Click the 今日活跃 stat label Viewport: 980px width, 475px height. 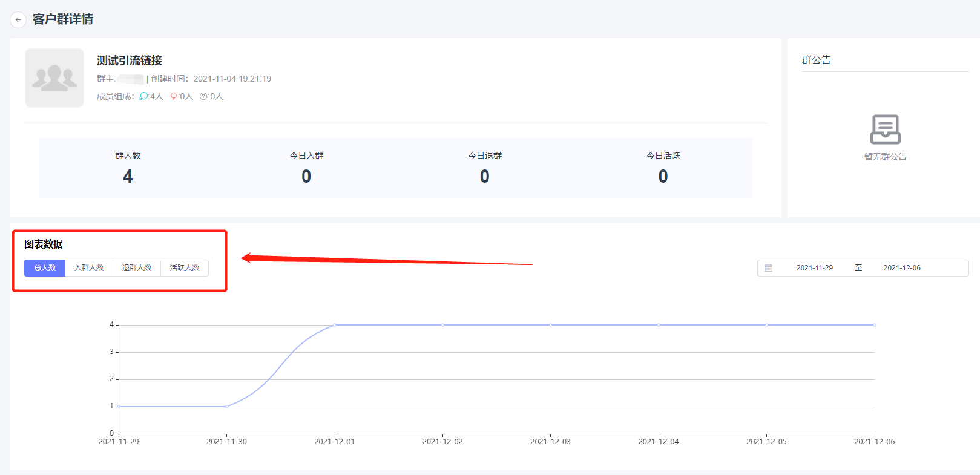click(x=663, y=156)
